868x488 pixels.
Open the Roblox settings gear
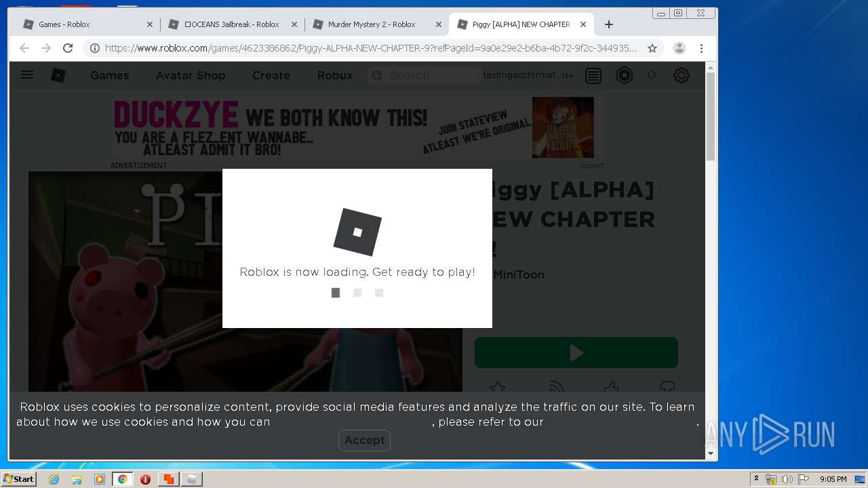[682, 75]
